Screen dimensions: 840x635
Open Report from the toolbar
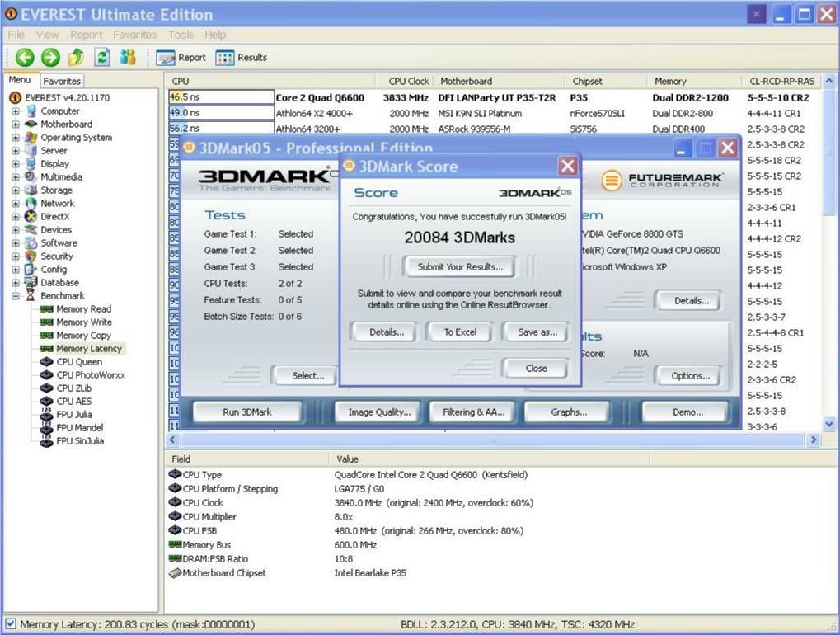pyautogui.click(x=181, y=58)
